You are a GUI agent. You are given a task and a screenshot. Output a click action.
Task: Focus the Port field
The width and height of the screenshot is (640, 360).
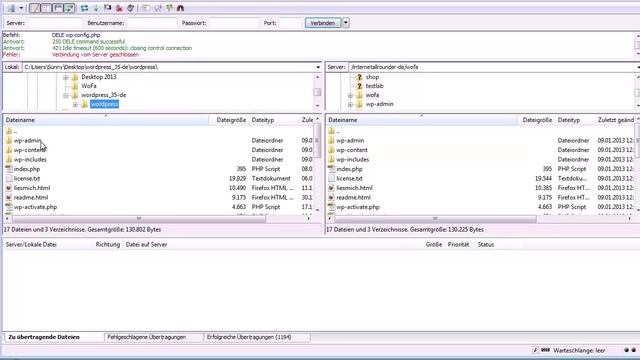(x=290, y=23)
